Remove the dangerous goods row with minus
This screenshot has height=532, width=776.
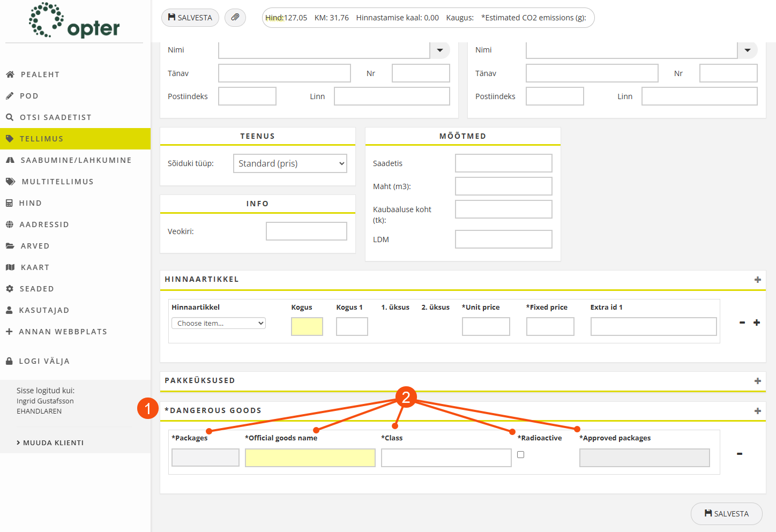click(x=739, y=454)
